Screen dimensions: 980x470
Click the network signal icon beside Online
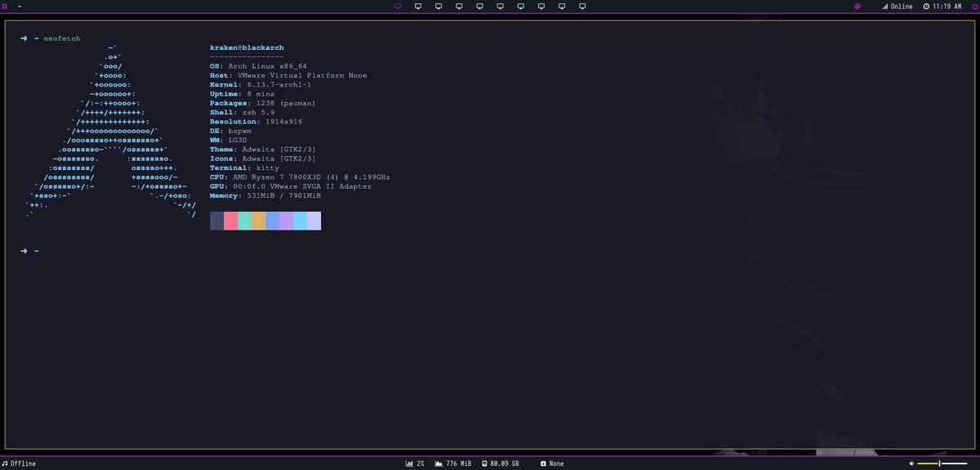pos(884,6)
